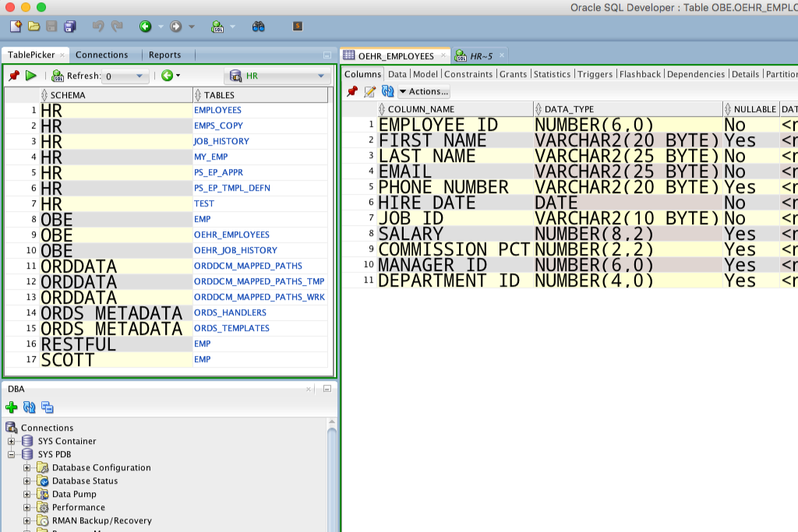Image resolution: width=798 pixels, height=532 pixels.
Task: Click the Save All toolbar icon
Action: (69, 26)
